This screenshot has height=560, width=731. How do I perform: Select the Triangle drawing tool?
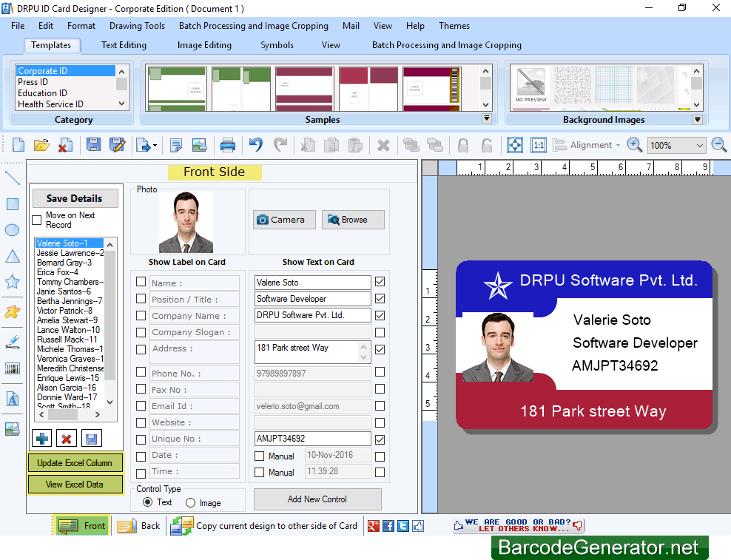click(12, 256)
